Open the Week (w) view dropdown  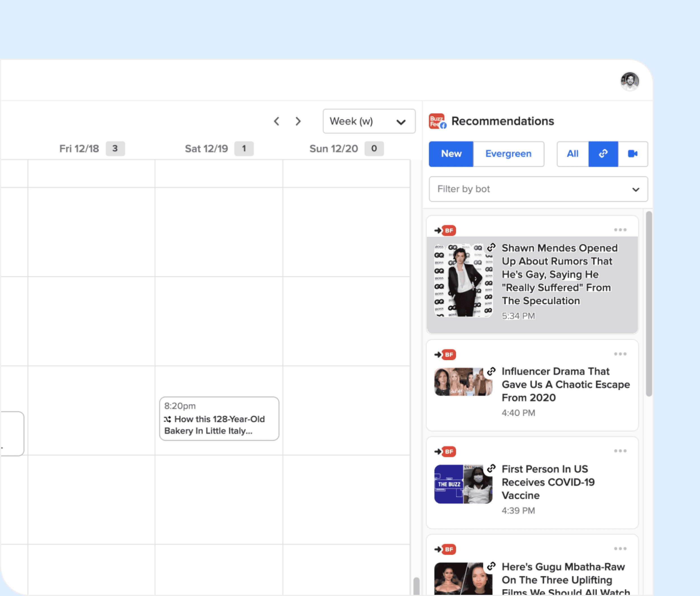click(369, 121)
